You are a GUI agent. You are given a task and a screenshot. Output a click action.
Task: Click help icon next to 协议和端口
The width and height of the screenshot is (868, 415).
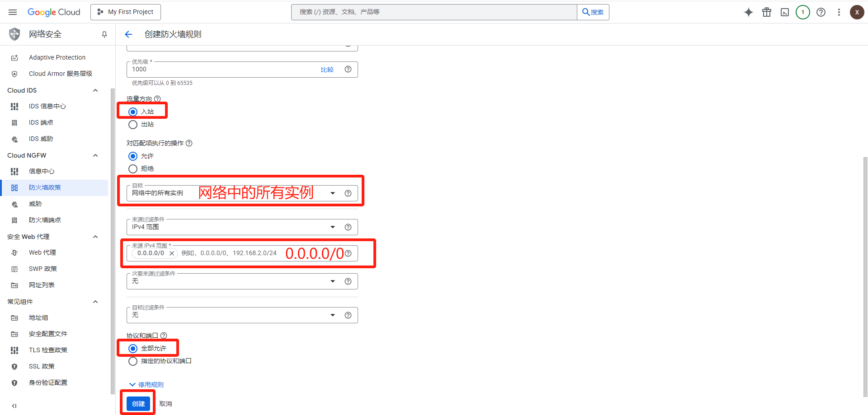click(164, 336)
